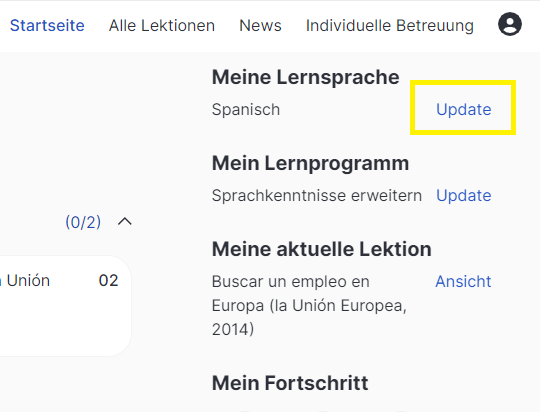Open the user profile account icon
Viewport: 540px width, 412px height.
[x=510, y=24]
